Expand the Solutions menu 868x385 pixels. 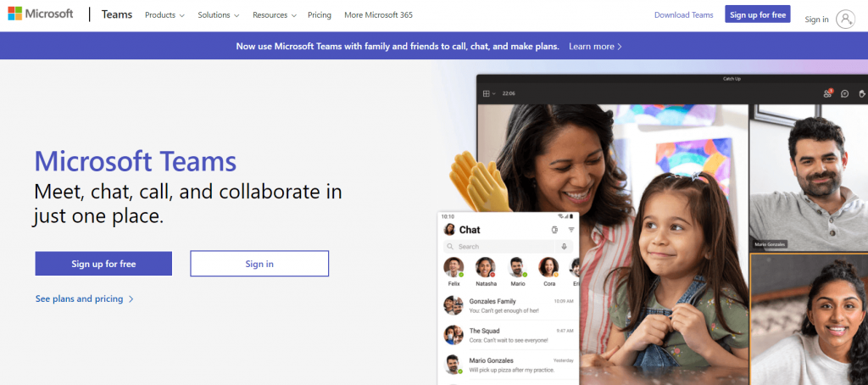(x=219, y=15)
